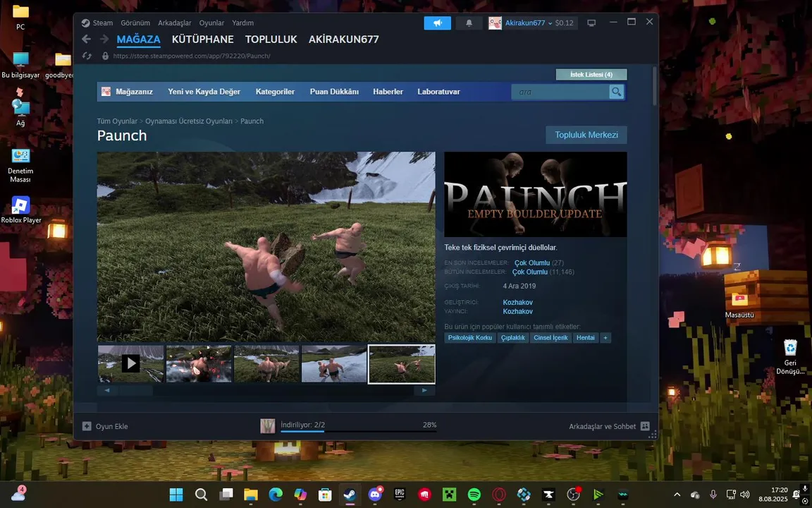
Task: Click the padlock icon beside the URL
Action: click(x=105, y=56)
